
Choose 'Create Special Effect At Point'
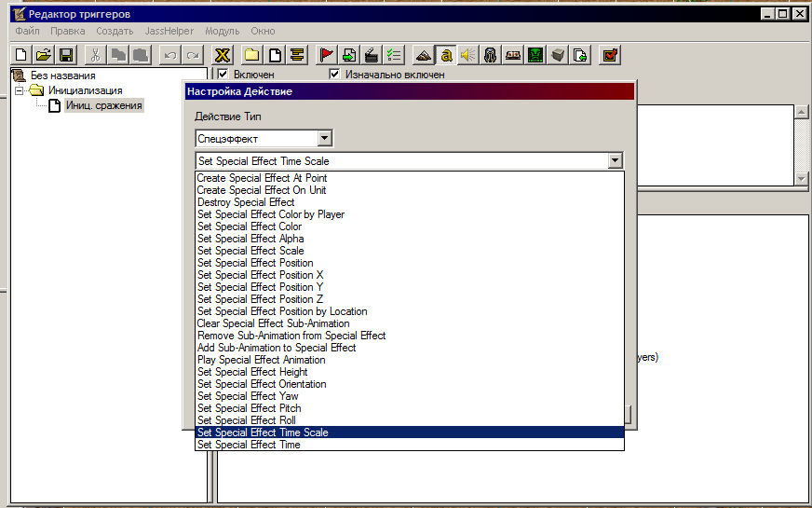(410, 178)
